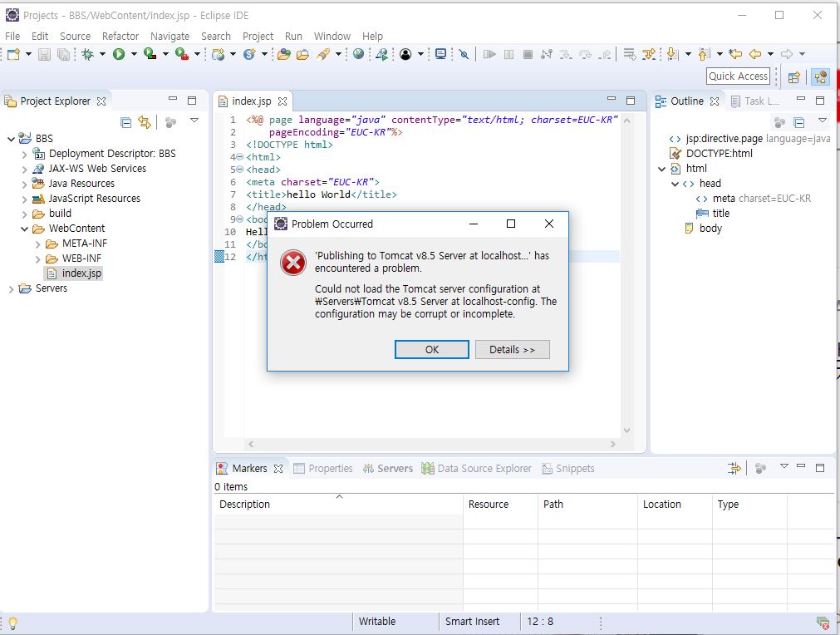This screenshot has width=840, height=635.
Task: Click the New file wizard toolbar icon
Action: click(13, 54)
